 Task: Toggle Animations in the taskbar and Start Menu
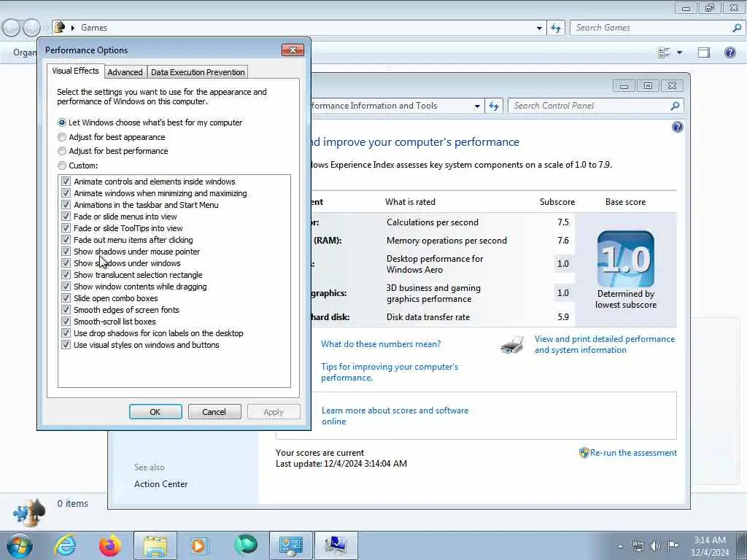click(x=66, y=205)
